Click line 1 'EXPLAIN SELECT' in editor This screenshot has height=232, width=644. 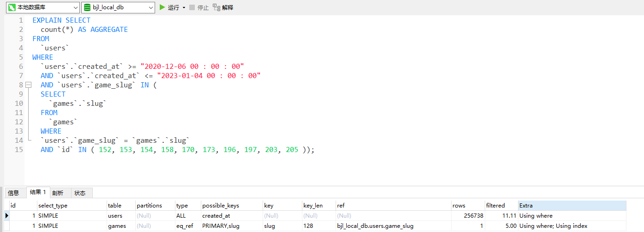pos(61,20)
